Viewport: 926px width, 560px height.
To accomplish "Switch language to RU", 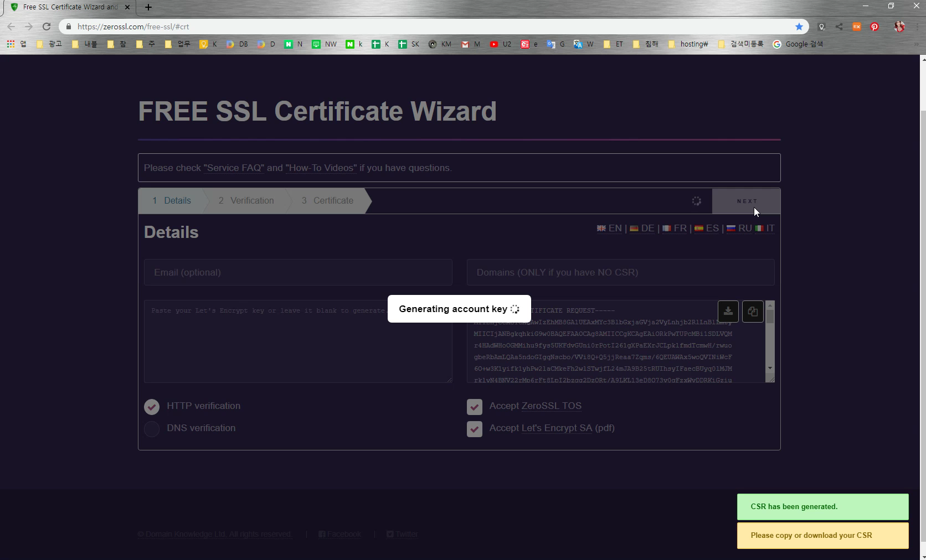I will click(x=739, y=228).
